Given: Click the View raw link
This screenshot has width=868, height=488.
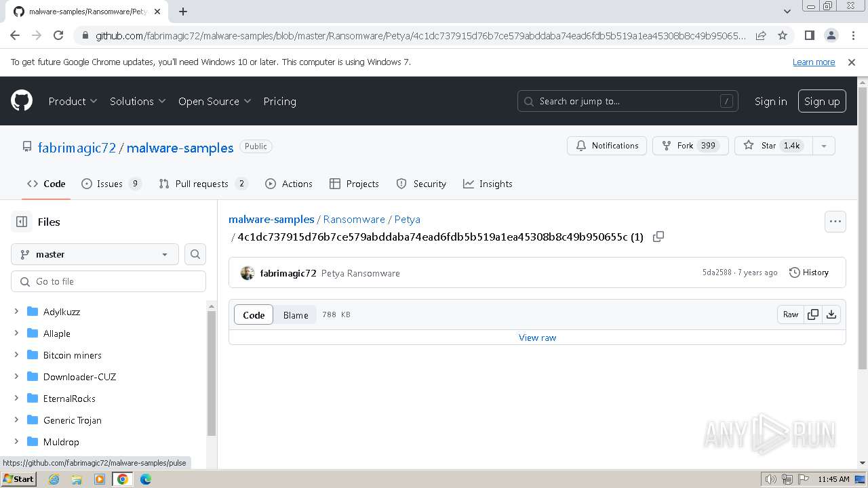Looking at the screenshot, I should [537, 338].
